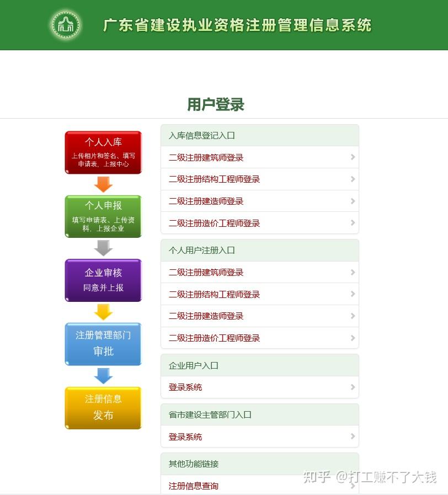Open 登录系统 under 省市建设主管部门入口
448x495 pixels.
259,437
